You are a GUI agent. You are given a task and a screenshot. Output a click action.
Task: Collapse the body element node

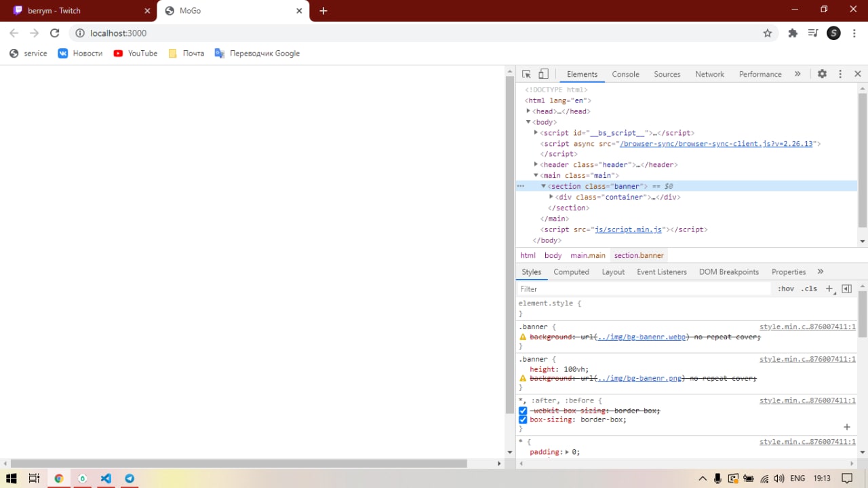[528, 122]
